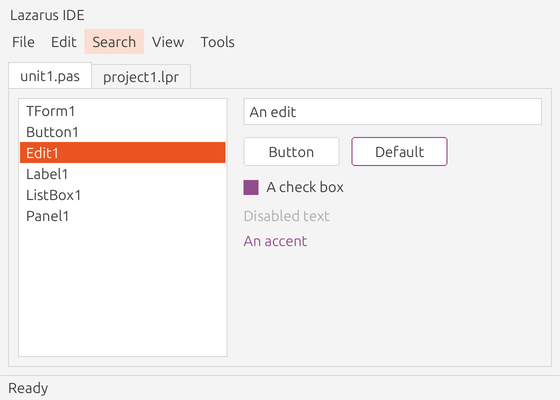
Task: Open the Edit menu
Action: coord(64,42)
